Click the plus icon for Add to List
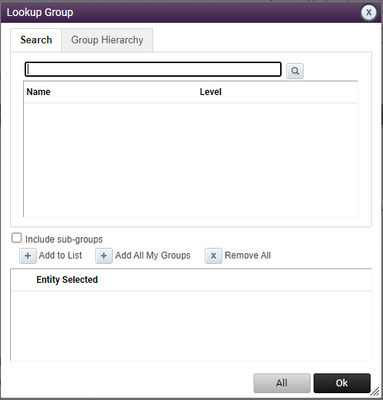This screenshot has height=400, width=383. 28,256
